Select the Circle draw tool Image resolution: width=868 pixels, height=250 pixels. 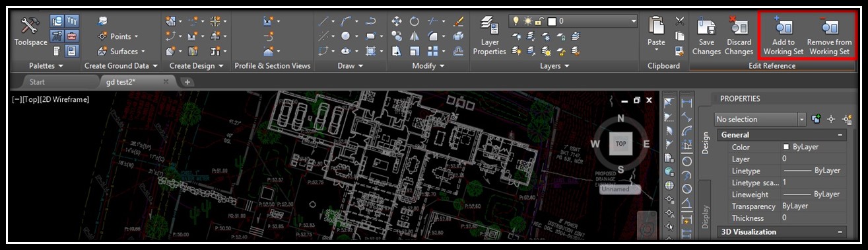click(346, 36)
